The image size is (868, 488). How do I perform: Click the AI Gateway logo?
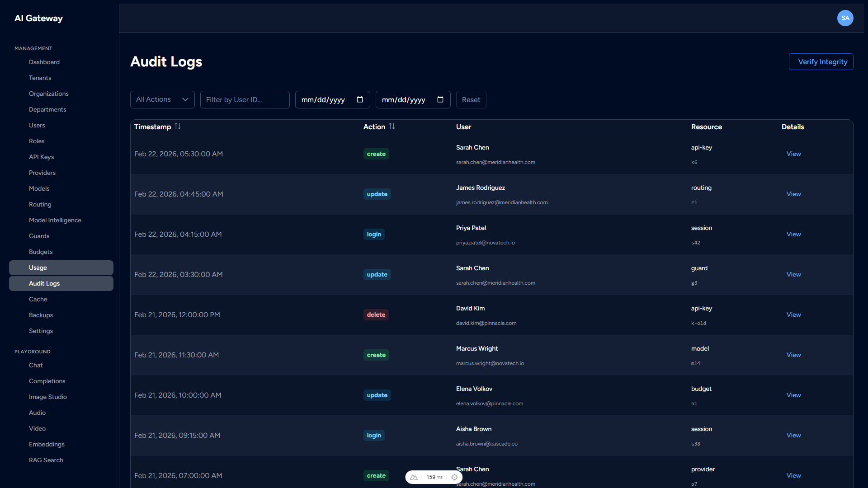coord(38,18)
